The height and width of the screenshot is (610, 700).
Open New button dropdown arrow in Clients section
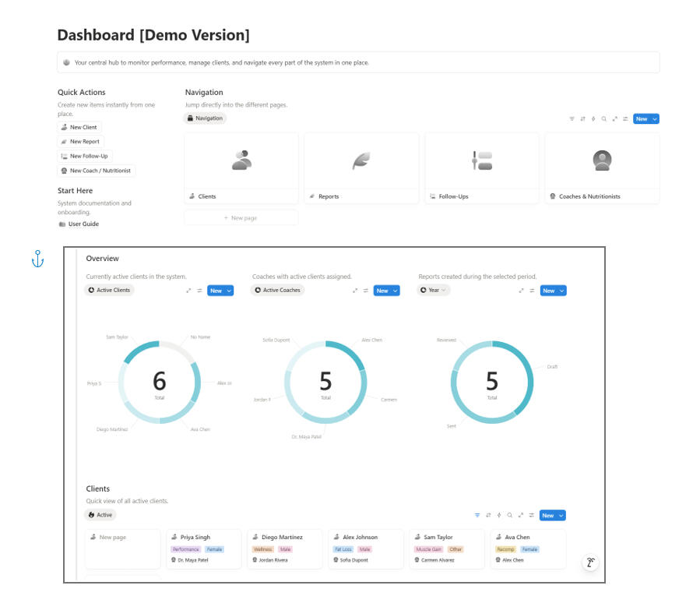[x=561, y=516]
